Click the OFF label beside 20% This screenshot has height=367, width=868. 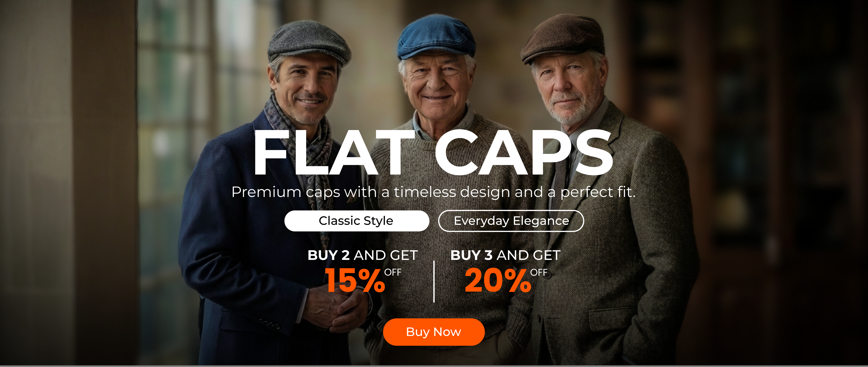[x=539, y=272]
